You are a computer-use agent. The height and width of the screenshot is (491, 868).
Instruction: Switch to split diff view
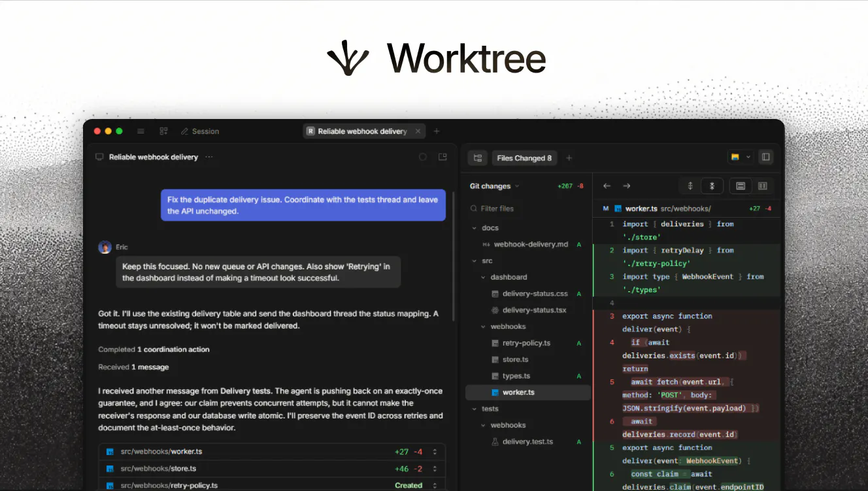pyautogui.click(x=762, y=186)
